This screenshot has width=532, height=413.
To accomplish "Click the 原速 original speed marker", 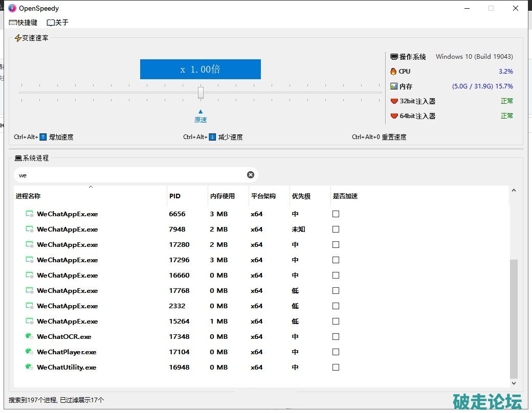I will [x=201, y=120].
